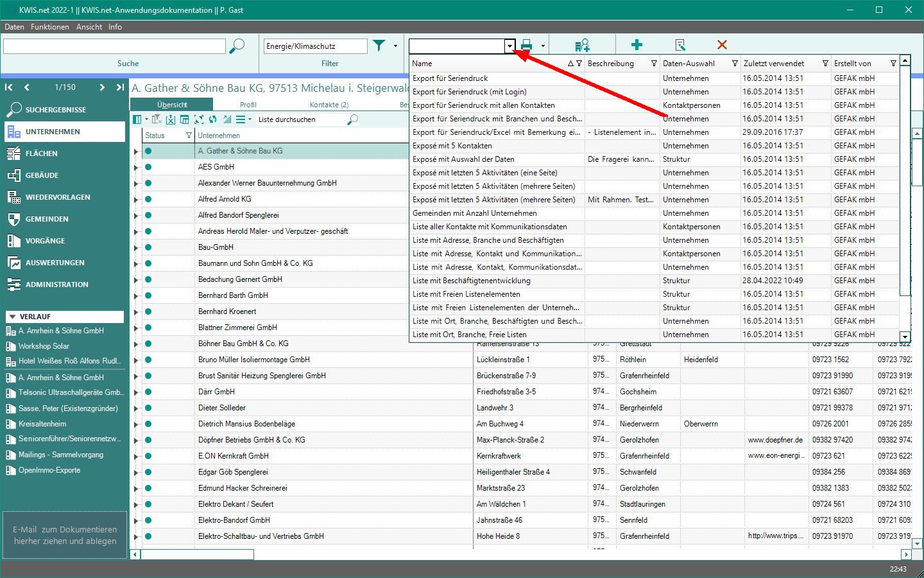Viewport: 924px width, 578px height.
Task: Go to last record navigation icon
Action: pyautogui.click(x=120, y=87)
